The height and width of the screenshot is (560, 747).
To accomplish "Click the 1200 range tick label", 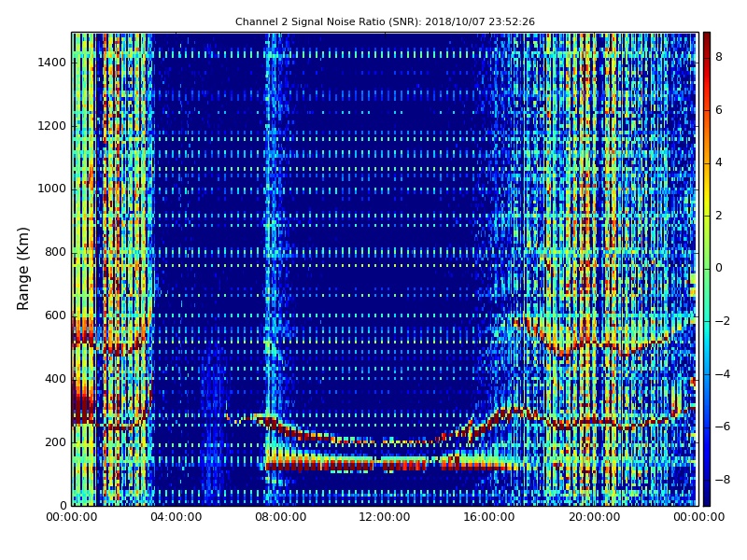I will click(x=52, y=126).
